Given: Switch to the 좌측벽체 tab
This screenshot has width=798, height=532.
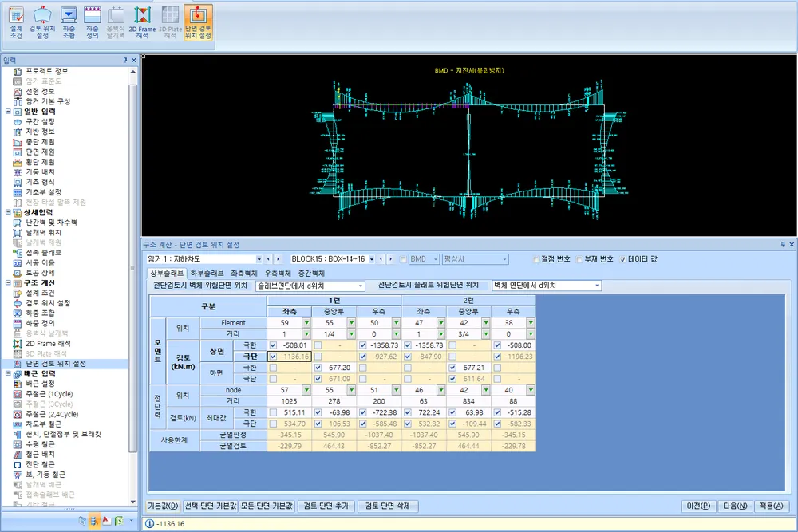Looking at the screenshot, I should 244,274.
